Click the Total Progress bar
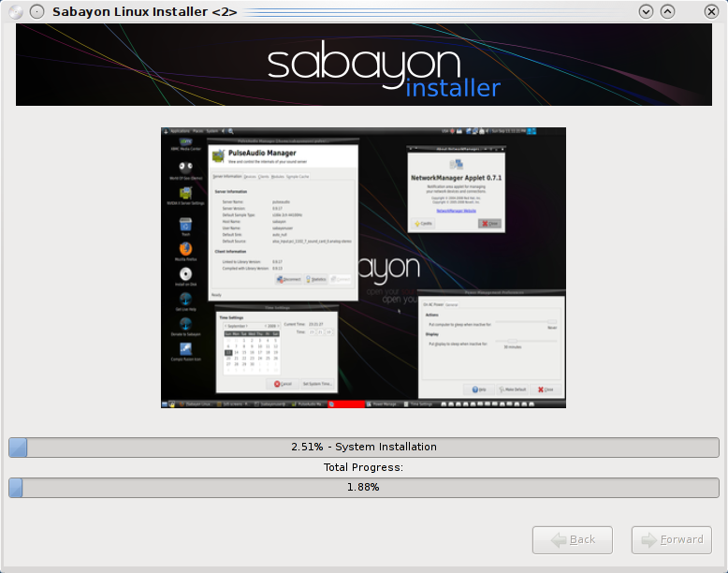728x573 pixels. pyautogui.click(x=363, y=487)
